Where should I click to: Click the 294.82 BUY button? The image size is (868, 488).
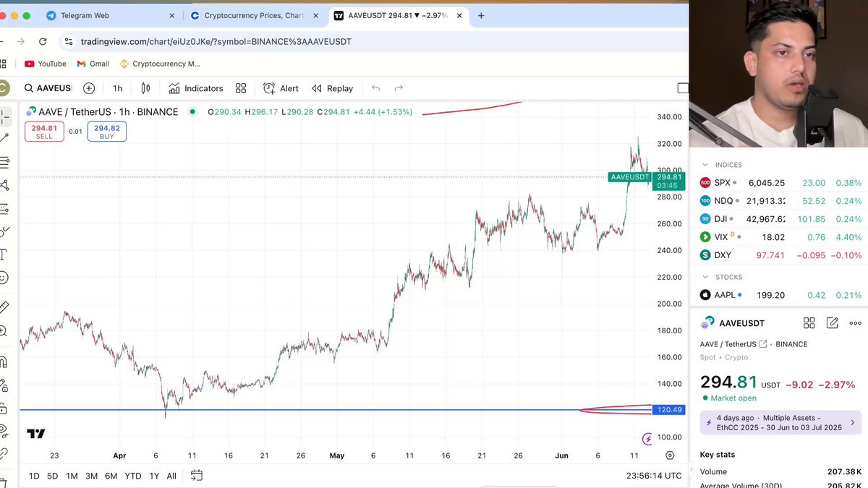click(x=107, y=132)
